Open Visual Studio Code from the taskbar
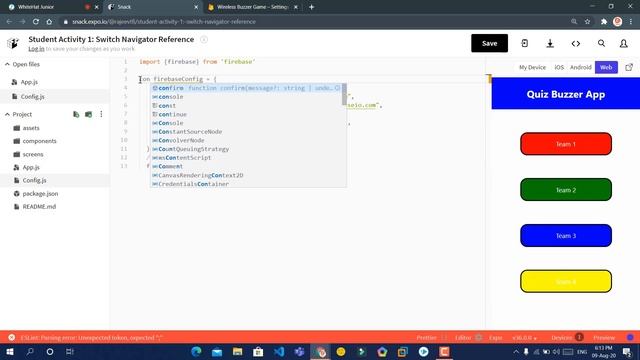Screen dimensions: 640x360 pos(279,351)
